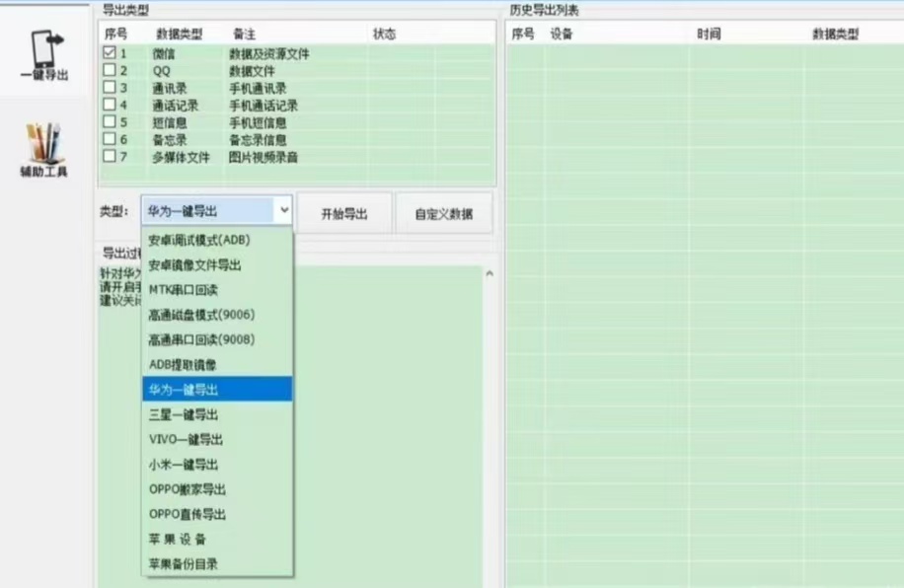
Task: Collapse the 类型 dropdown arrow
Action: [x=283, y=211]
